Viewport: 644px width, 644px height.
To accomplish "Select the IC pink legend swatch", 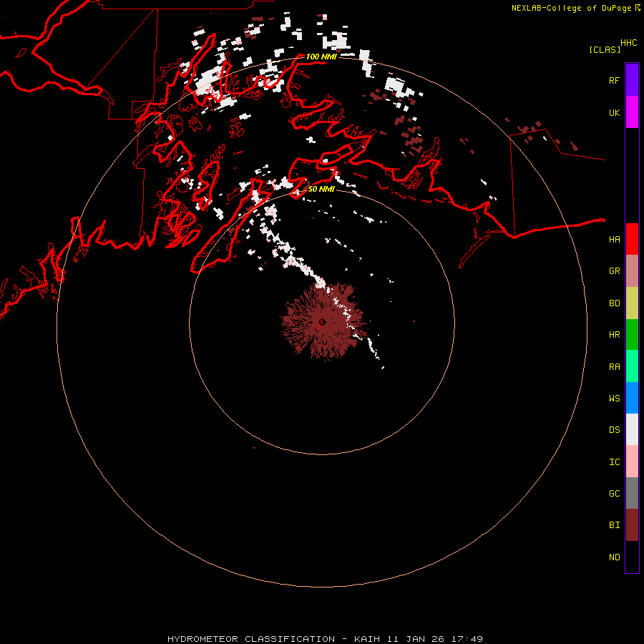I will pos(632,462).
